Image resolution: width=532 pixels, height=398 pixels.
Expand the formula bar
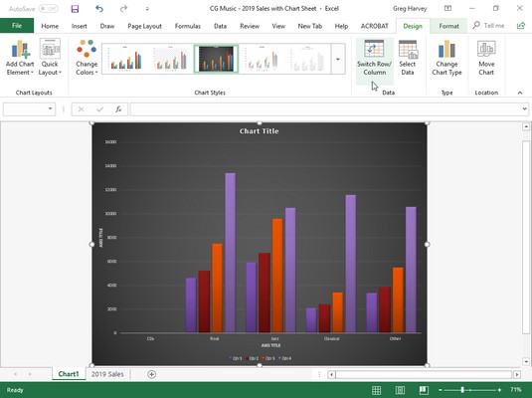pyautogui.click(x=524, y=109)
